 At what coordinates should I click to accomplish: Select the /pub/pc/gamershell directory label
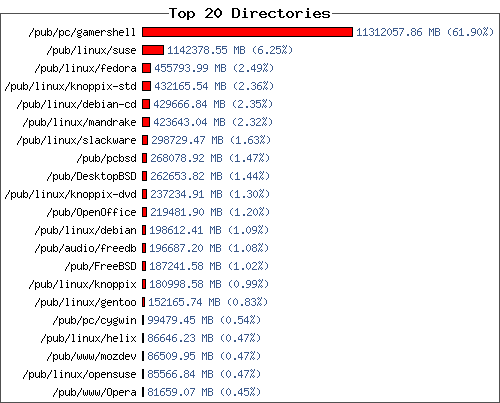click(x=82, y=33)
